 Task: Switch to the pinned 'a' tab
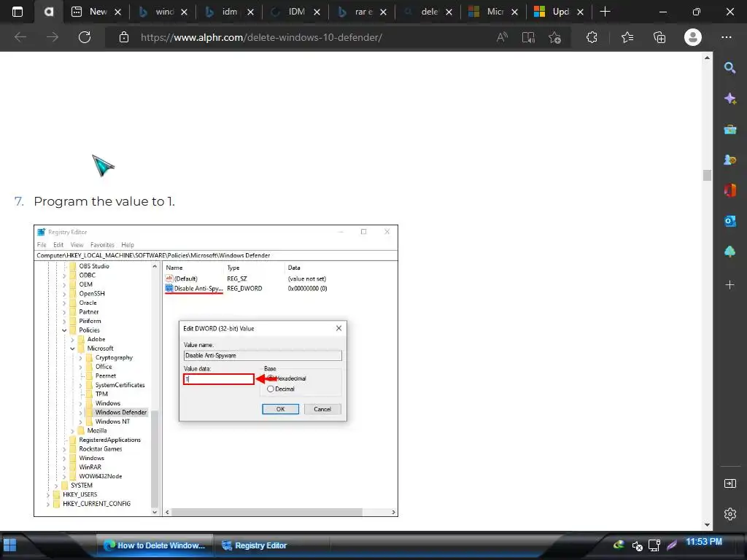coord(49,12)
